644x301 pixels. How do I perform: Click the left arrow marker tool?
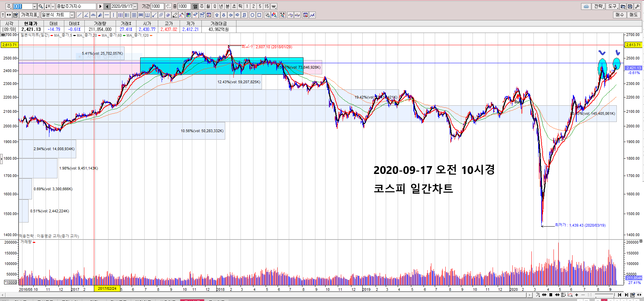point(231,15)
